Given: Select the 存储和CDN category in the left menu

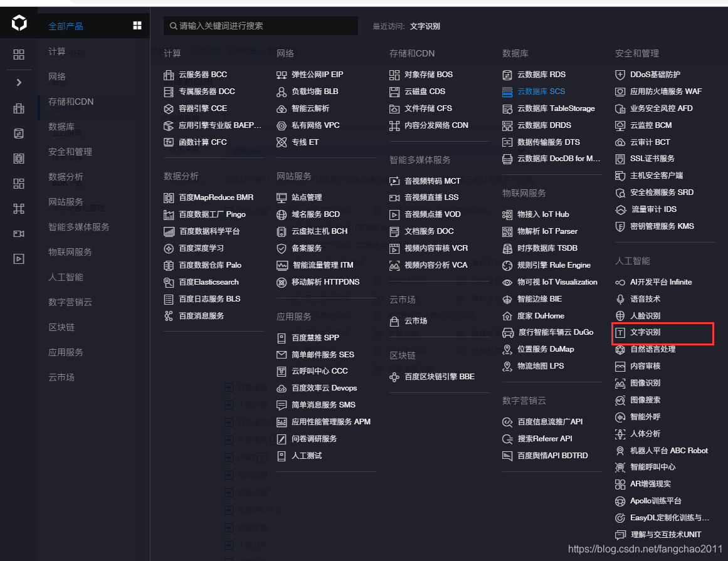Looking at the screenshot, I should point(71,102).
